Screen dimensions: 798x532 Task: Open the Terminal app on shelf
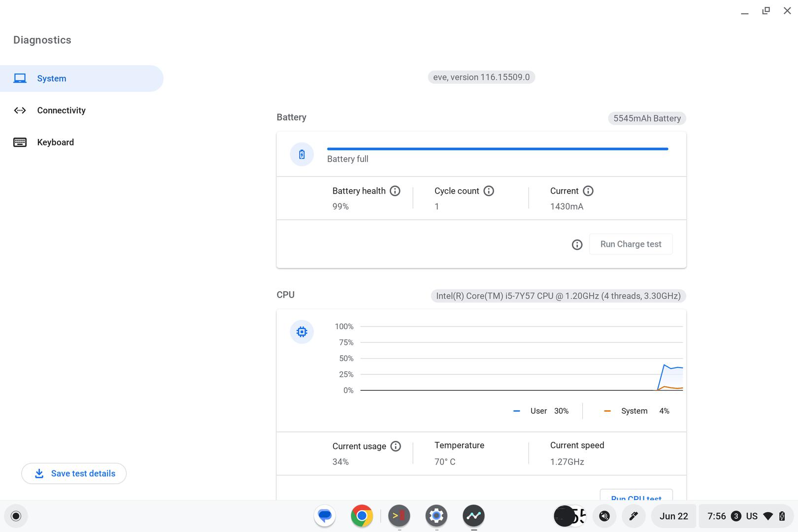(399, 516)
